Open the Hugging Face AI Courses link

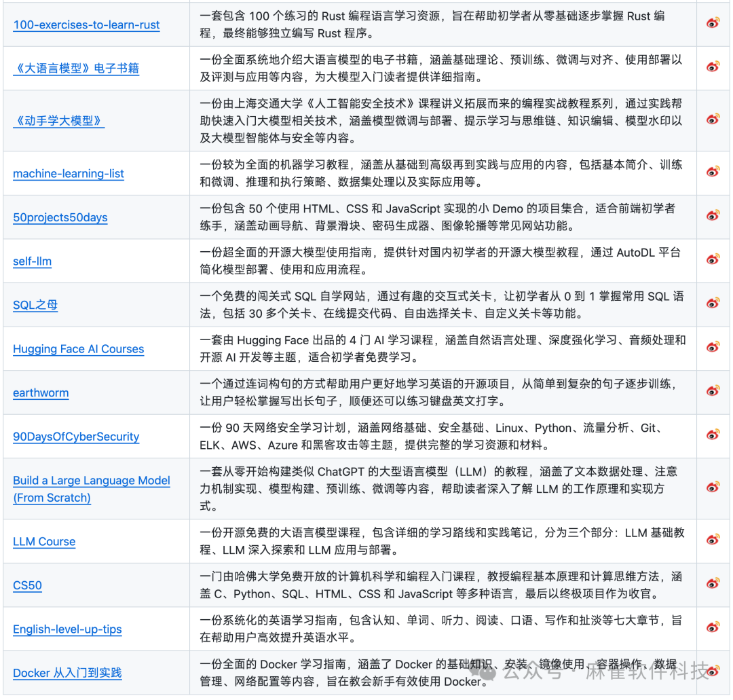pyautogui.click(x=78, y=348)
